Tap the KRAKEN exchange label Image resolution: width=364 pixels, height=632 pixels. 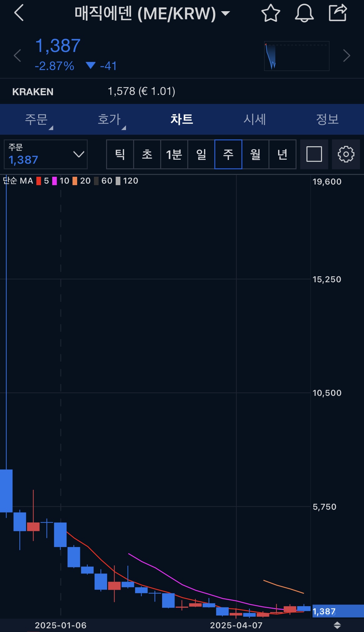point(33,92)
